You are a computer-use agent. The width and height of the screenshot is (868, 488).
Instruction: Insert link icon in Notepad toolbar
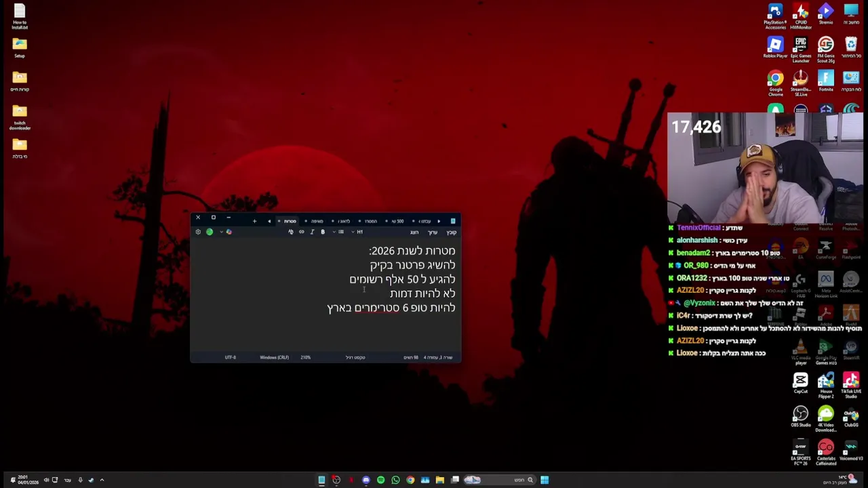pyautogui.click(x=302, y=232)
